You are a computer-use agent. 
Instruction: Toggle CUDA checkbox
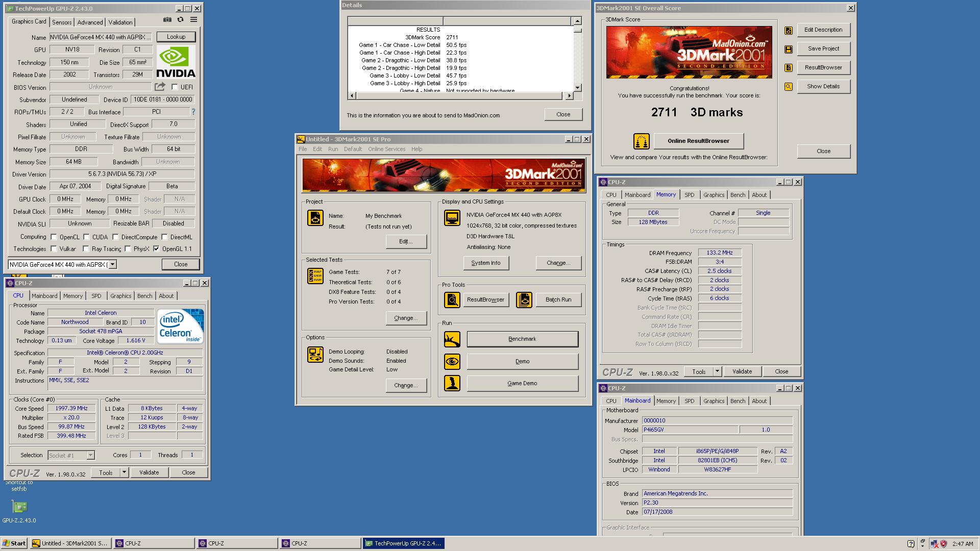point(86,237)
